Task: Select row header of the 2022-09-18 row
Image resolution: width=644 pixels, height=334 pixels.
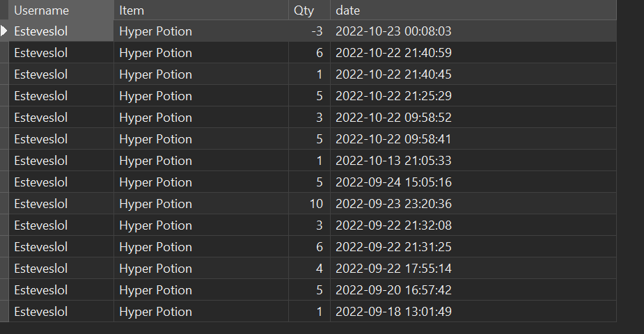Action: click(4, 312)
